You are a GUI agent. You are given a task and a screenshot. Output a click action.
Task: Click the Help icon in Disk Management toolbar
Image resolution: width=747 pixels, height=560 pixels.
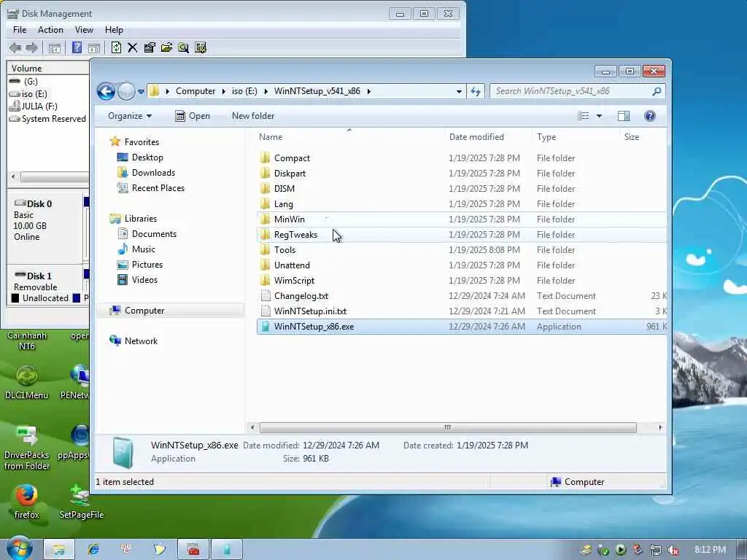coord(77,47)
